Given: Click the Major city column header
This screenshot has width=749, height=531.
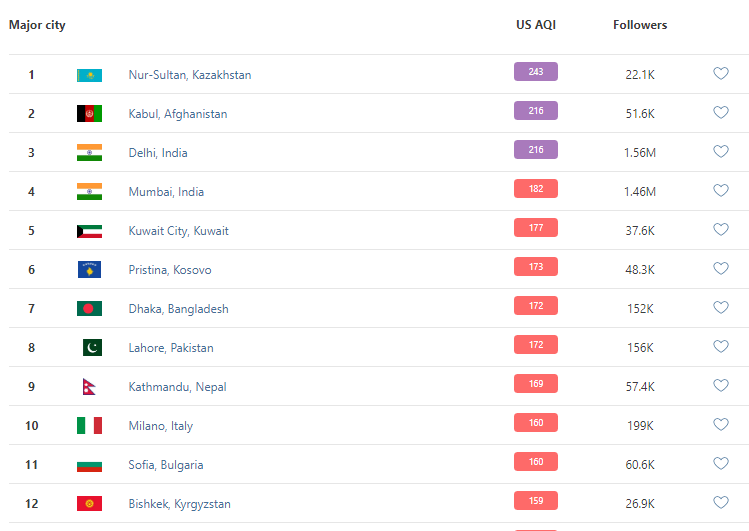Looking at the screenshot, I should pos(37,25).
